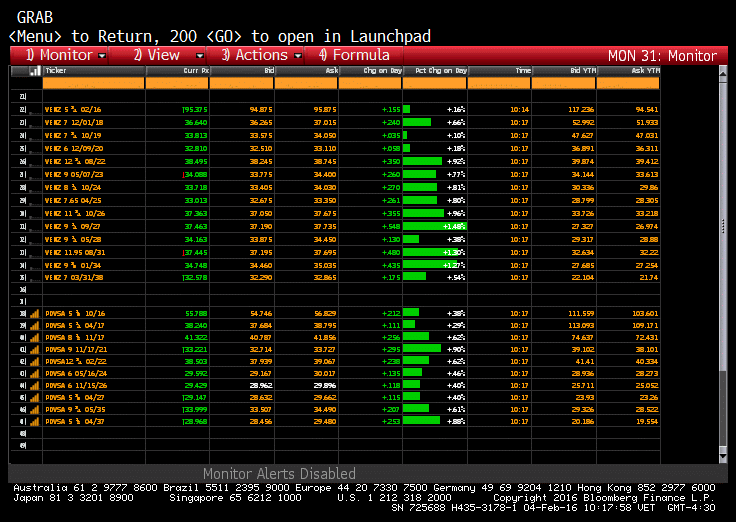Screen dimensions: 736x522
Task: Focus the orange filter field under Ask YTM
Action: (x=628, y=84)
